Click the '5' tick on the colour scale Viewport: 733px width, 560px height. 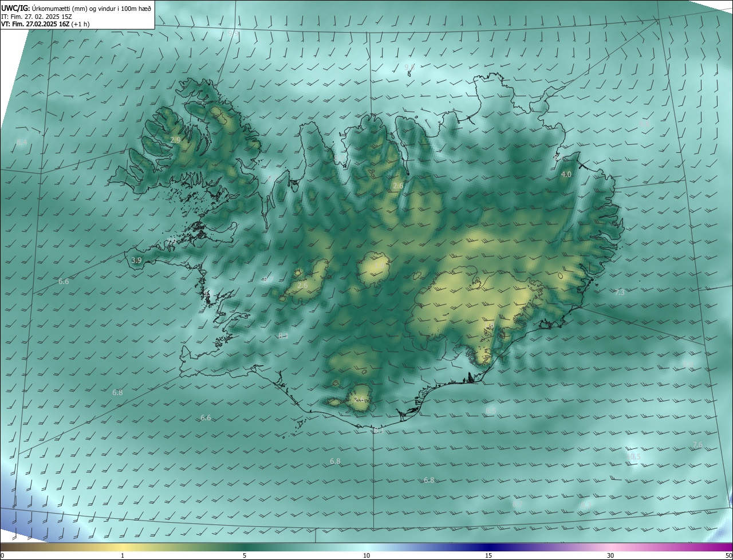tap(245, 555)
